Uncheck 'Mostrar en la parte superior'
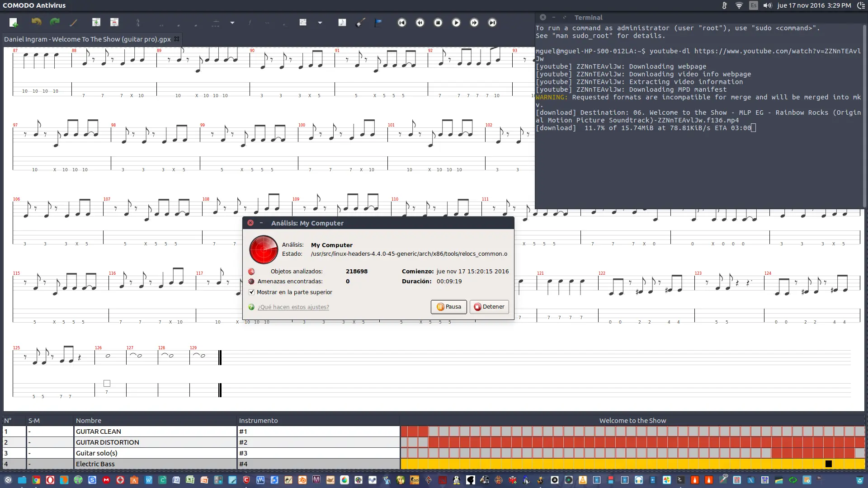Screen dimensions: 868x488 click(x=252, y=292)
